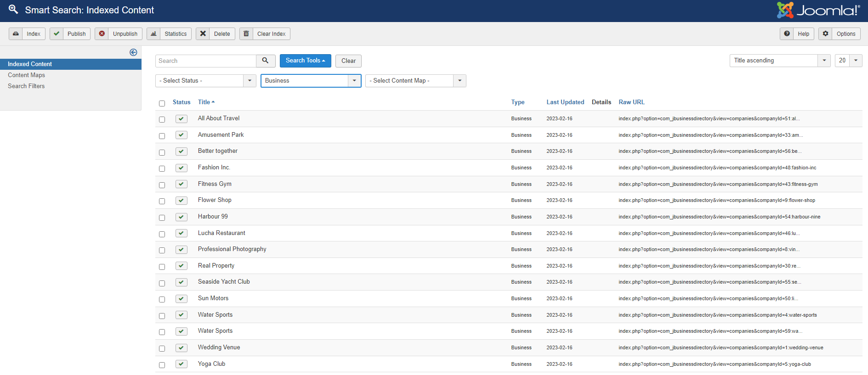Check the Amusement Park row checkbox
Viewport: 868px width, 375px height.
162,136
